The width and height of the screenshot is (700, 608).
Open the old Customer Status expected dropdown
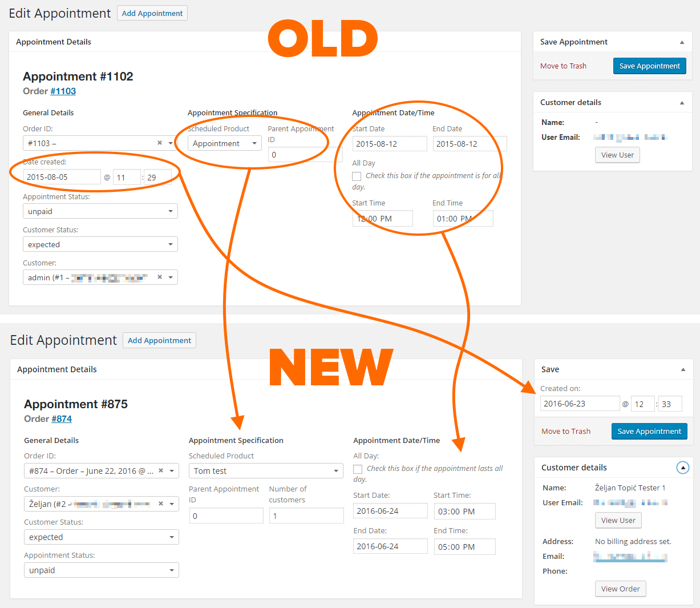100,244
